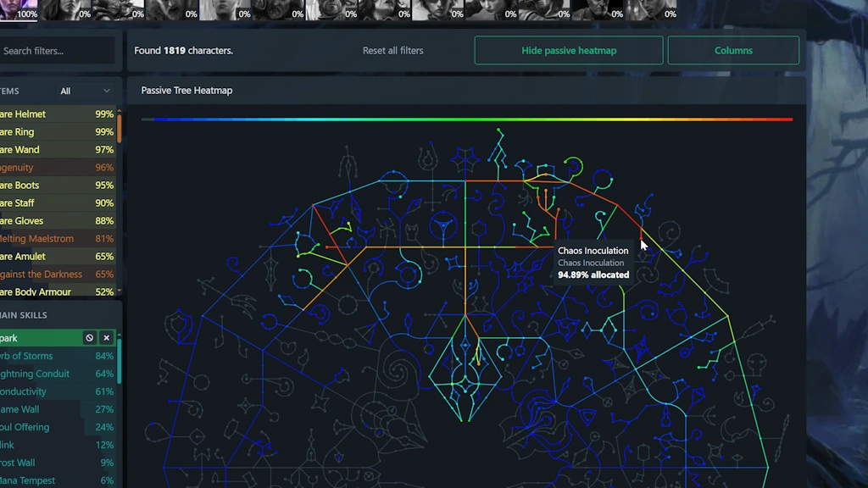Click the heatmap color gradient bar
Viewport: 868px width, 488px height.
click(x=466, y=119)
